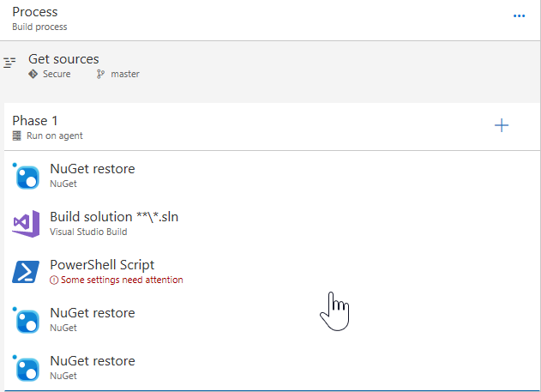The image size is (541, 392).
Task: Select the Phase 1 header row
Action: [272, 127]
